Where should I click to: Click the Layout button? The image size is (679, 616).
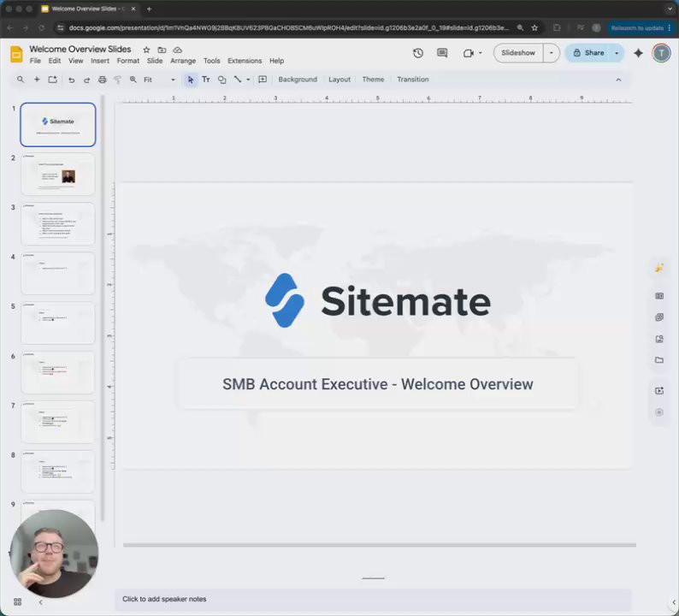[339, 80]
